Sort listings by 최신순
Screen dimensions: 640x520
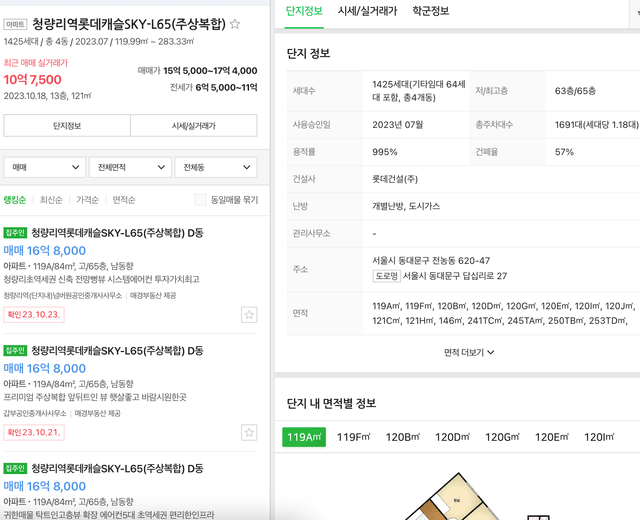pyautogui.click(x=51, y=200)
